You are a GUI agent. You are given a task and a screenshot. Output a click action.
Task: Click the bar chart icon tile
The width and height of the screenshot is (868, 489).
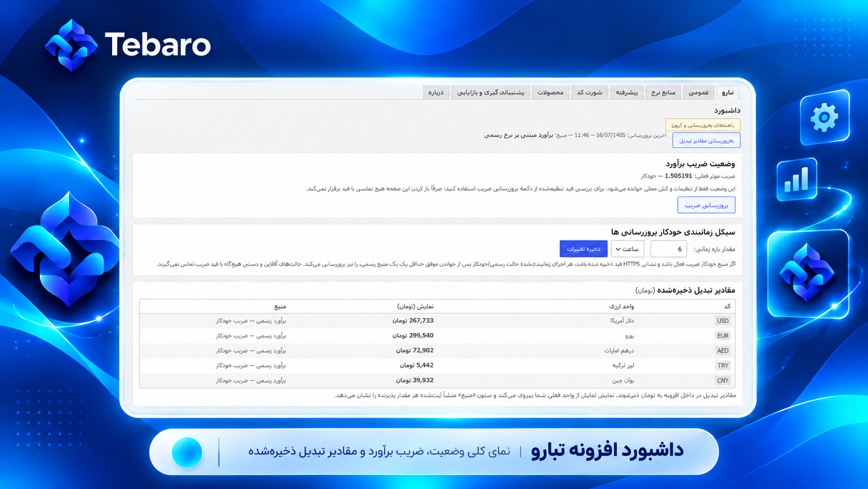[797, 179]
